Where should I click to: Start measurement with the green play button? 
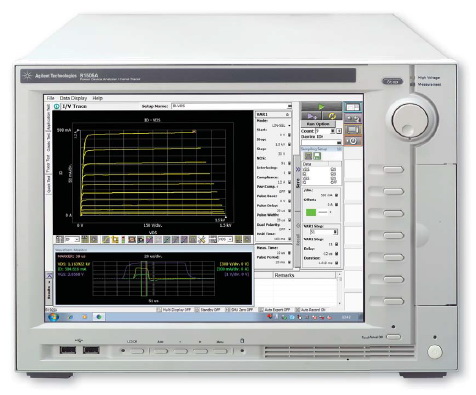[x=321, y=107]
